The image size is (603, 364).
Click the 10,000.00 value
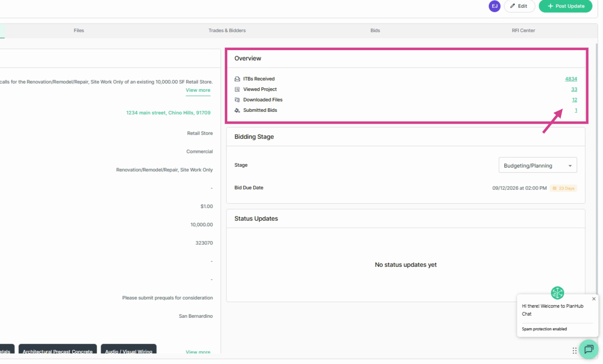tap(202, 225)
